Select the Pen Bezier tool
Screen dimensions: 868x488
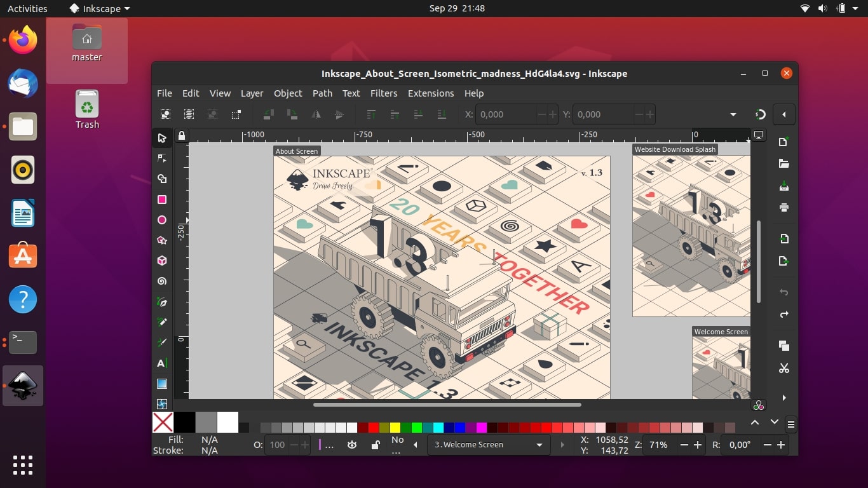tap(162, 302)
